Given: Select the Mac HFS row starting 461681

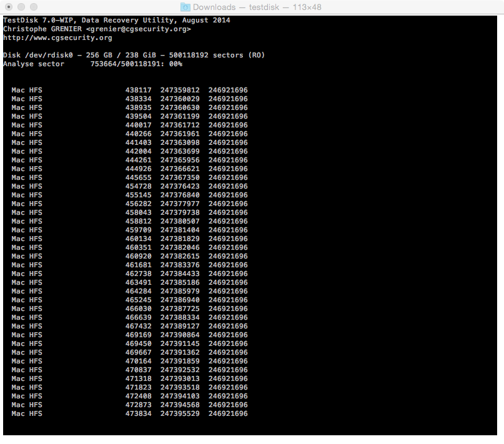Looking at the screenshot, I should tap(129, 265).
